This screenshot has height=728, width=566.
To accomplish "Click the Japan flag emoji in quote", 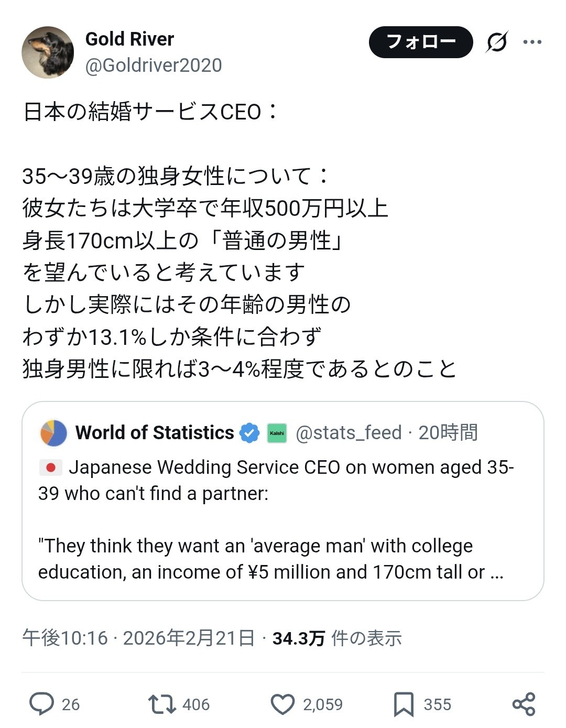I will [51, 467].
